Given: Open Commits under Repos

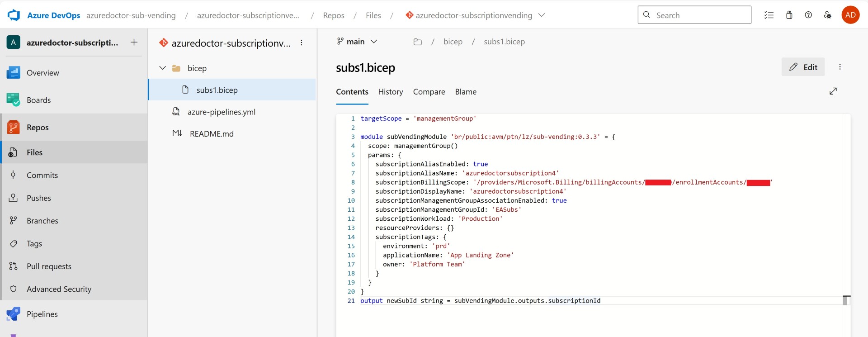Looking at the screenshot, I should (x=74, y=175).
